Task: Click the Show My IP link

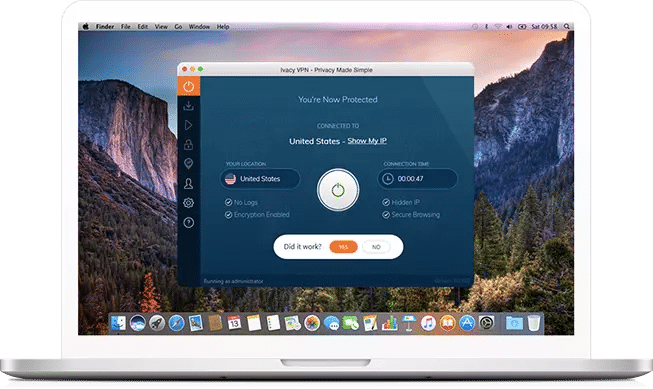Action: click(x=367, y=141)
